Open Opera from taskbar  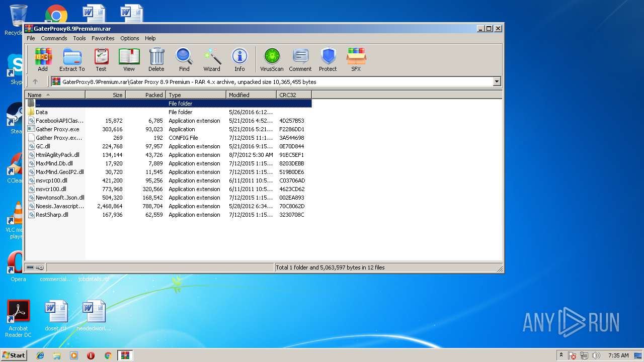[x=91, y=355]
